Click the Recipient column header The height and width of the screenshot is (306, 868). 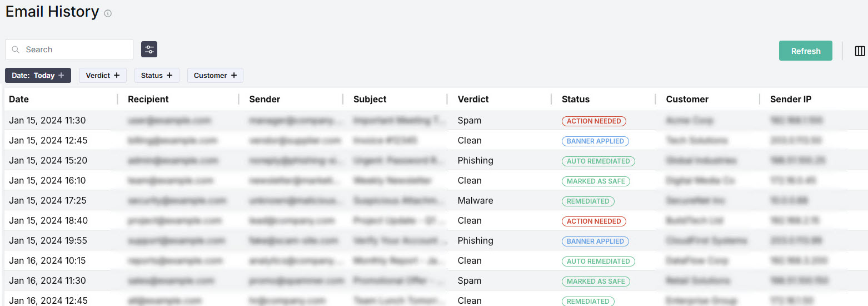pos(148,99)
